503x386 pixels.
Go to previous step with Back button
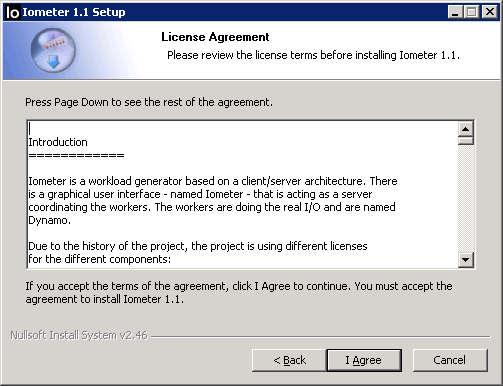[x=289, y=360]
